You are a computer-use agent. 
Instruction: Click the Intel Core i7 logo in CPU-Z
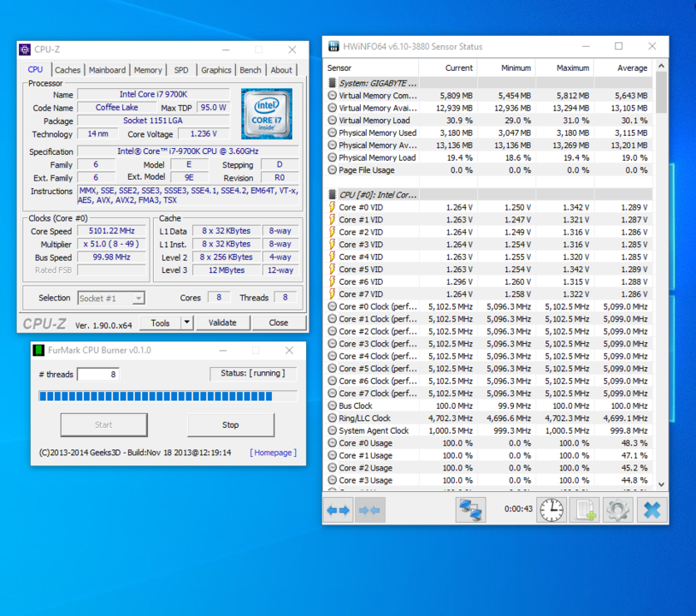pyautogui.click(x=266, y=114)
